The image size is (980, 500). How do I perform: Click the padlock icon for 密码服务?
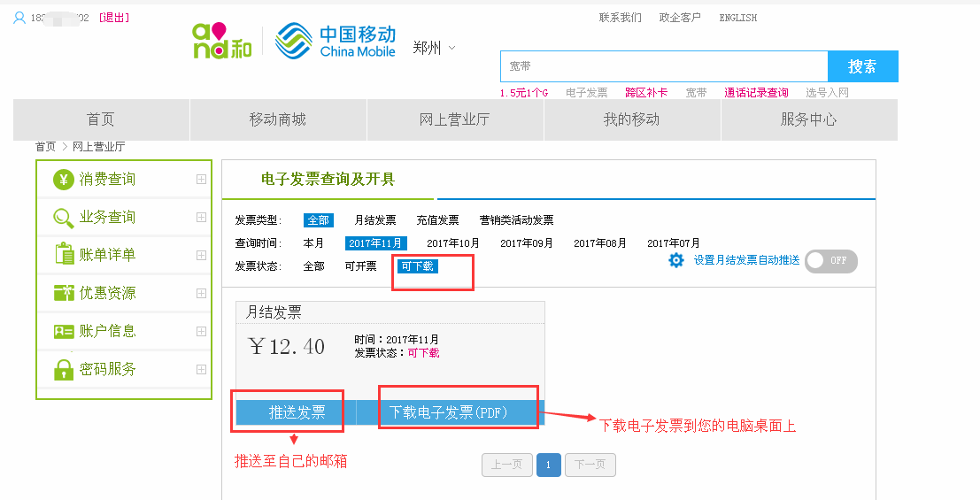(64, 369)
